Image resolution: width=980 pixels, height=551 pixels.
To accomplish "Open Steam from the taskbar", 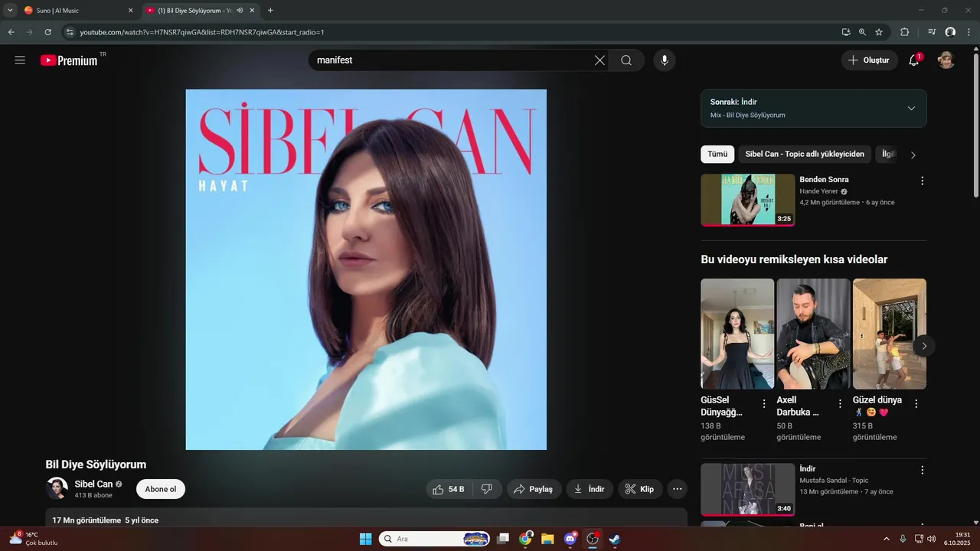I will tap(614, 539).
